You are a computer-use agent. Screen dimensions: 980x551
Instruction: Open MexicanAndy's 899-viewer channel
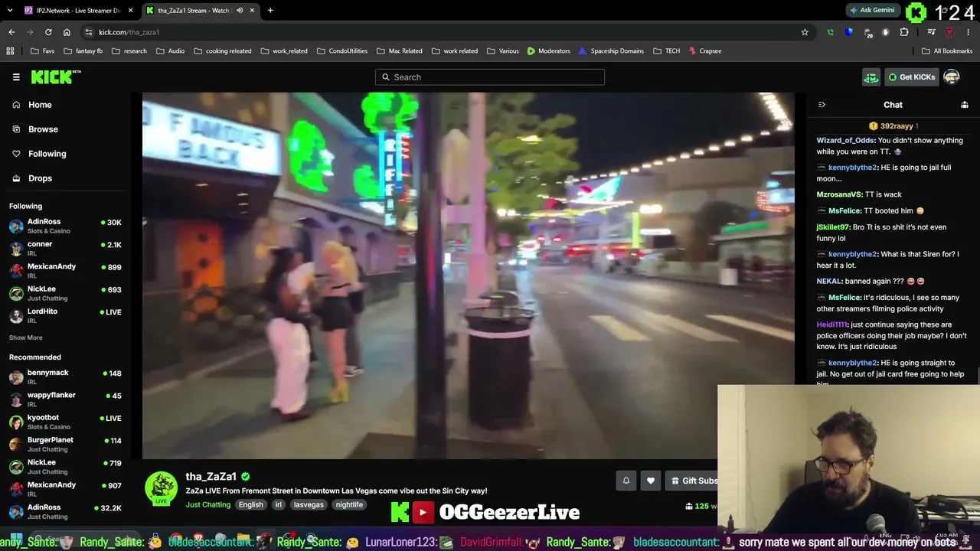pos(66,270)
